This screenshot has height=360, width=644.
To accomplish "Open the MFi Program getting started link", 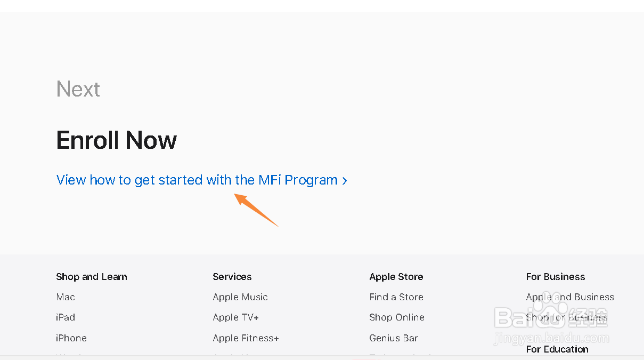I will (197, 180).
